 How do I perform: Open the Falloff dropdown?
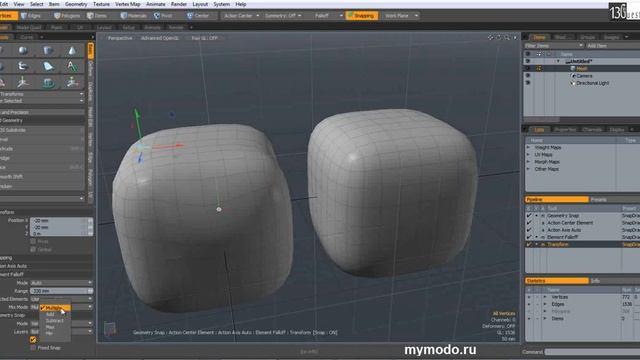coord(328,16)
